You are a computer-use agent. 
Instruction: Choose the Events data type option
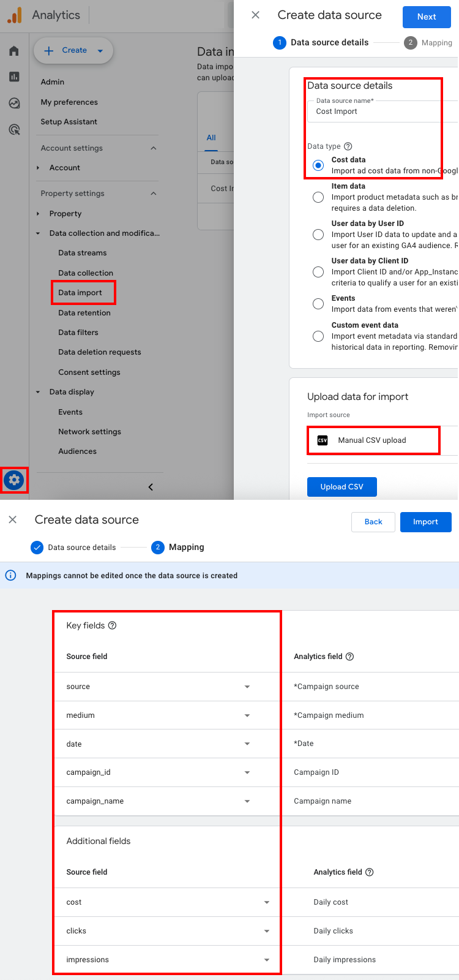(x=318, y=304)
